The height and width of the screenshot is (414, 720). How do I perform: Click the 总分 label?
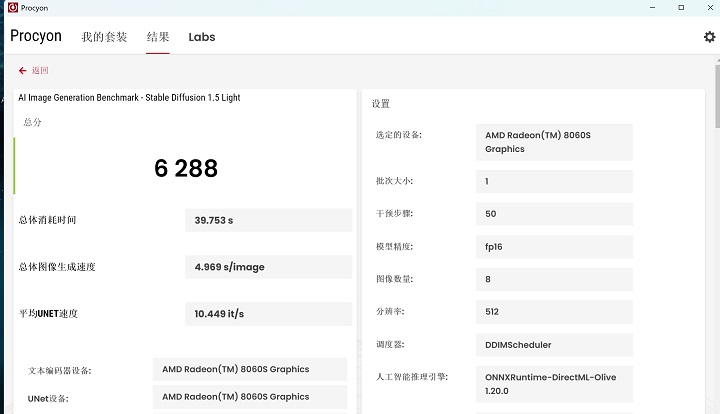(32, 122)
